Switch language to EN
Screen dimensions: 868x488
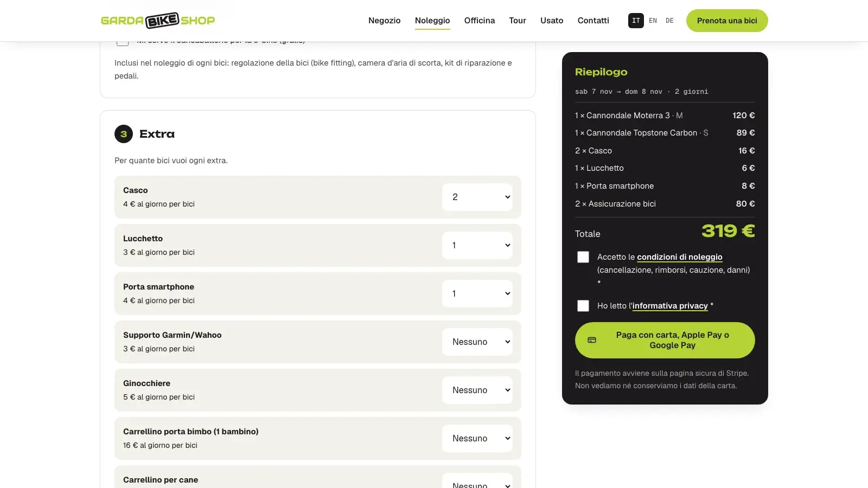pyautogui.click(x=653, y=21)
